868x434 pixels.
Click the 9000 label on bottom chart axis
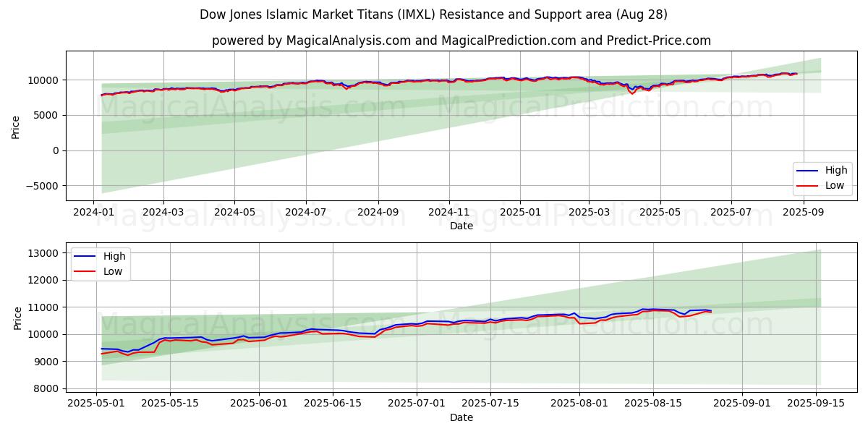(x=48, y=362)
